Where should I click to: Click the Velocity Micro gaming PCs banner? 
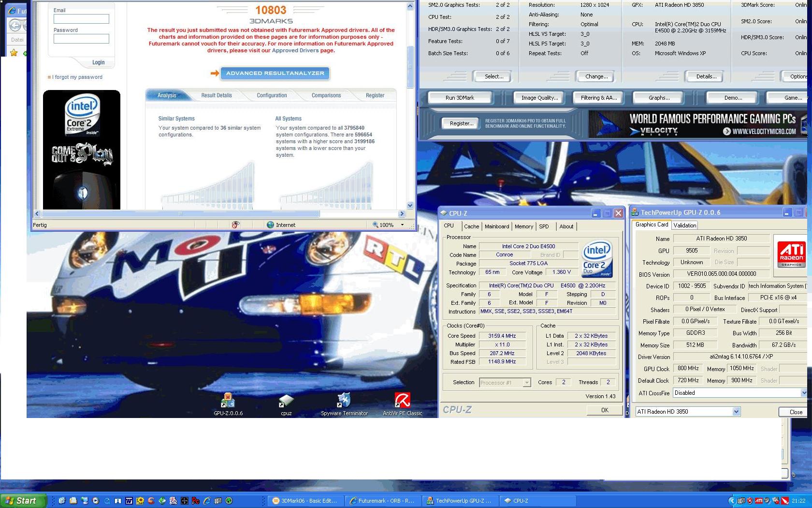(x=697, y=124)
